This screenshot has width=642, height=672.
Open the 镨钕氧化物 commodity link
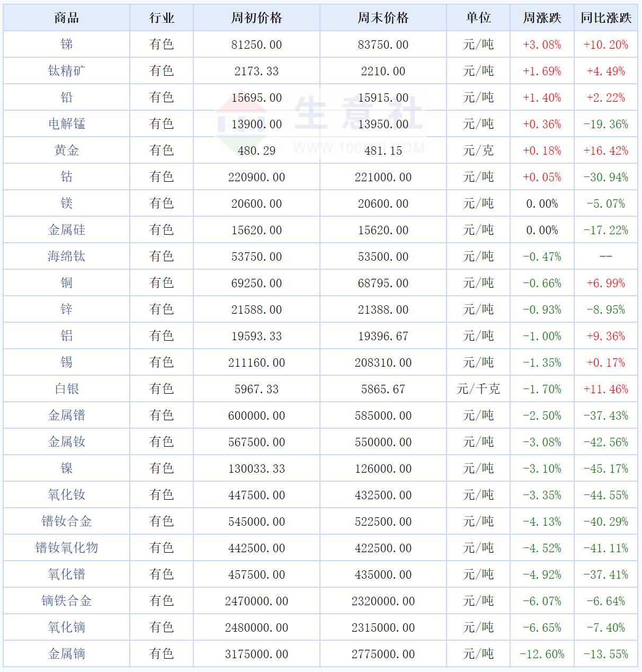point(66,548)
